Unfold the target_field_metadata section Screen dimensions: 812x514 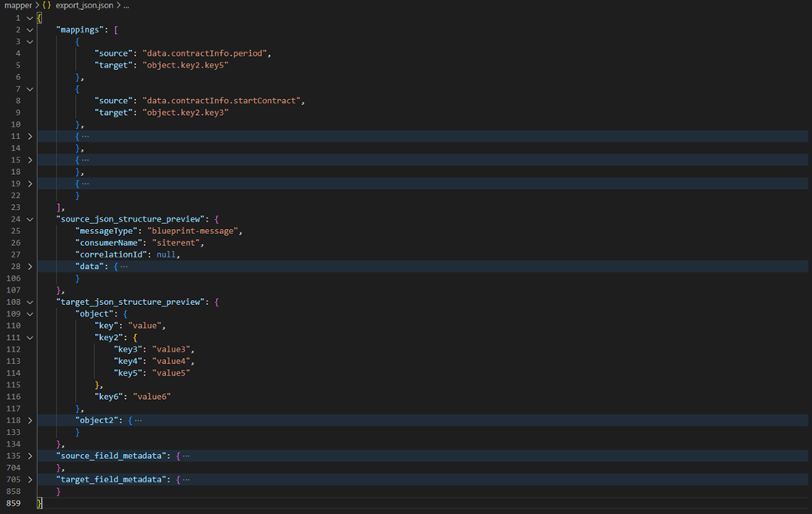[x=31, y=480]
